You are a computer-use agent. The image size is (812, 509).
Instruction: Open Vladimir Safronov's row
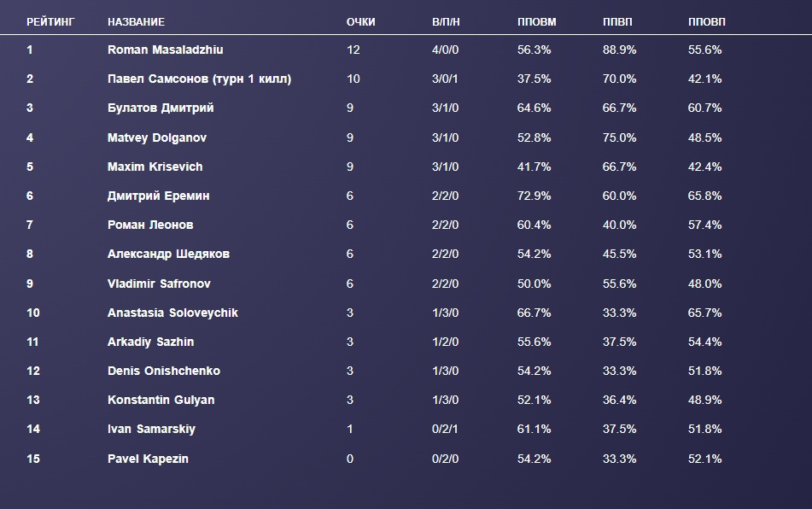pos(159,284)
